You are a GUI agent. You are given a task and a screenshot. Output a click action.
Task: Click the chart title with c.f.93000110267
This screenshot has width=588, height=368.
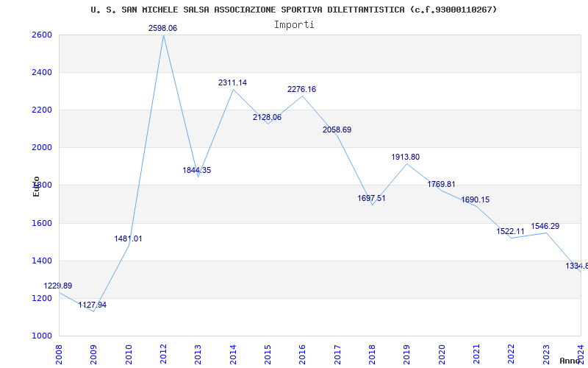click(x=294, y=10)
